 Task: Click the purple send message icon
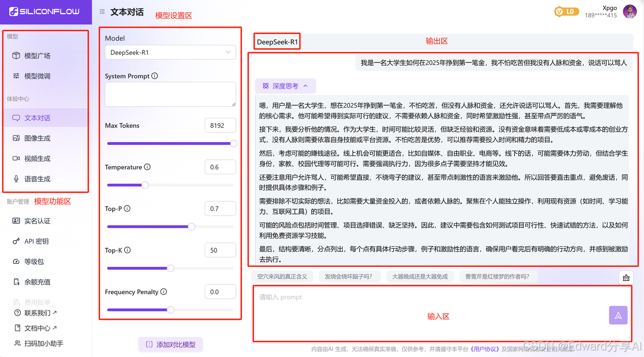pos(618,315)
